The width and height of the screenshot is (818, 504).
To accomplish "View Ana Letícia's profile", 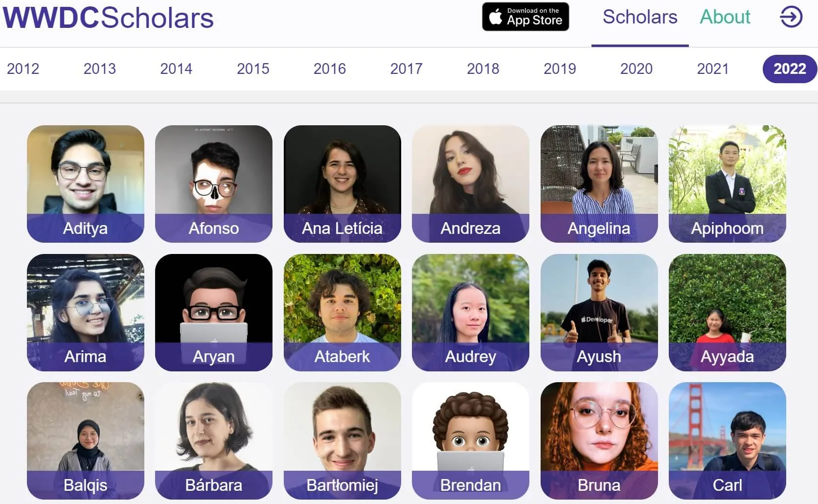I will pyautogui.click(x=342, y=184).
